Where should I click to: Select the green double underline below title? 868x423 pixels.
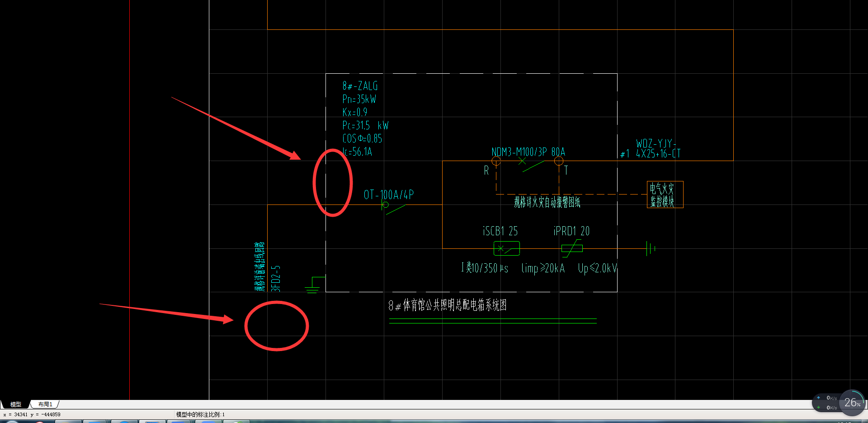(x=493, y=321)
